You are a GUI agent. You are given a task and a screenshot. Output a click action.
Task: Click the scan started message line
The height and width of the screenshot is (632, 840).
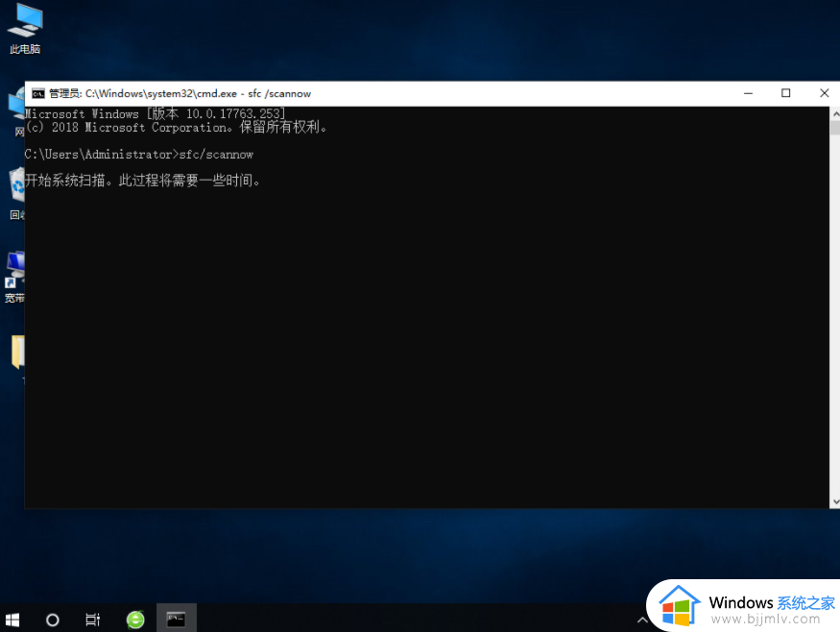pos(142,181)
